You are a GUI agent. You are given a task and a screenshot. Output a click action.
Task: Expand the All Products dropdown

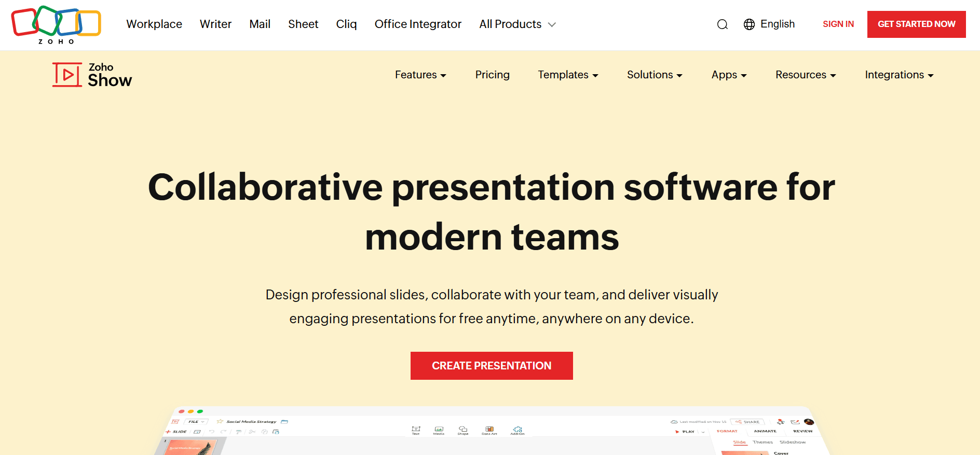518,24
